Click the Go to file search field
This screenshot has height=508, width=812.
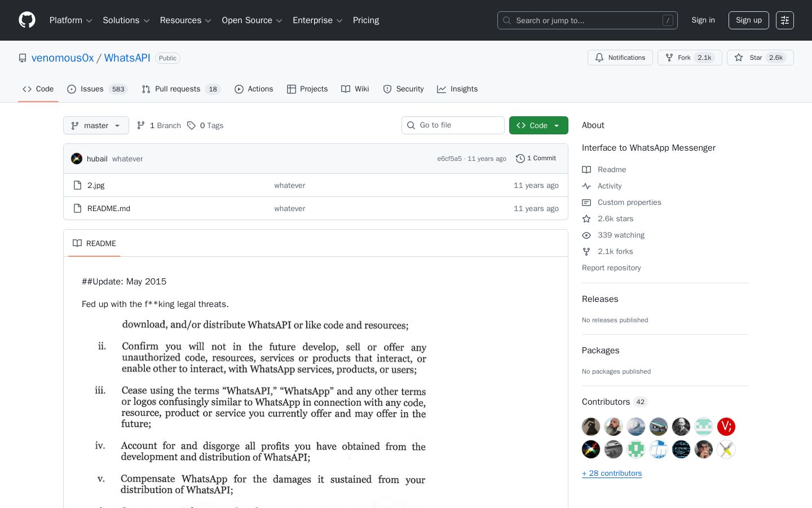click(453, 125)
